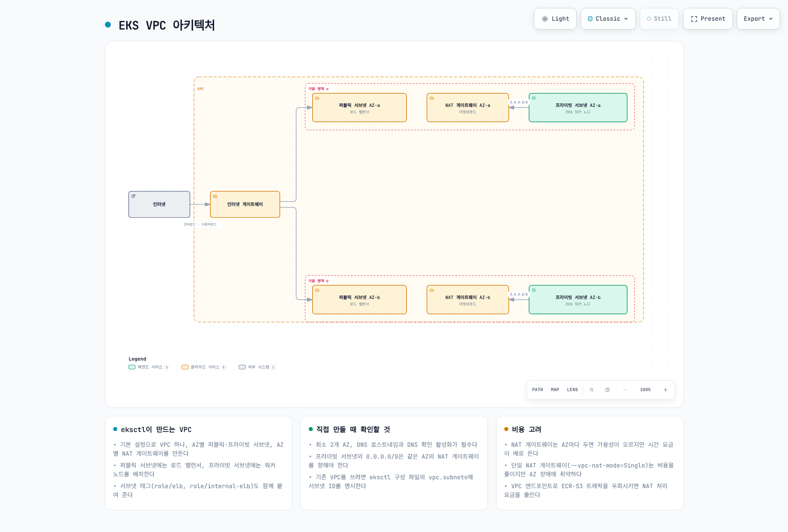Expand the Export menu
The width and height of the screenshot is (788, 532).
point(758,19)
